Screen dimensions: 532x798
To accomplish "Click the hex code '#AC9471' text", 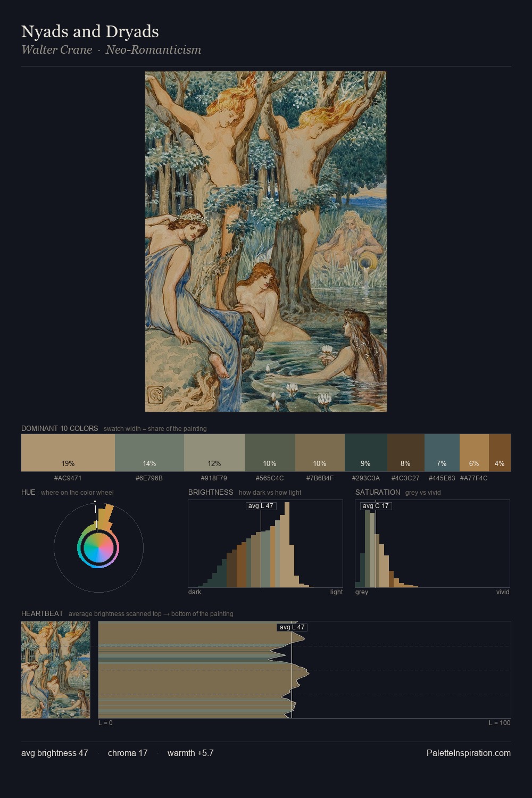I will (x=68, y=478).
